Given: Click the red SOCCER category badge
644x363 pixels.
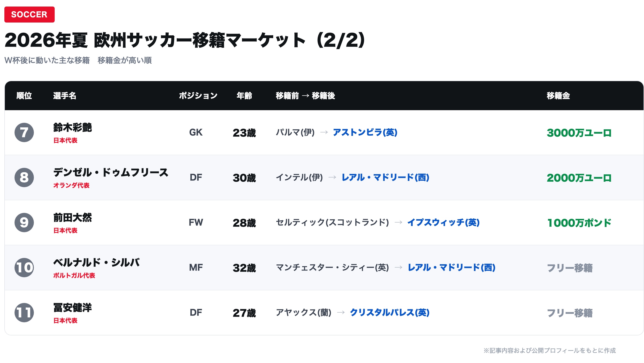Looking at the screenshot, I should pyautogui.click(x=30, y=15).
